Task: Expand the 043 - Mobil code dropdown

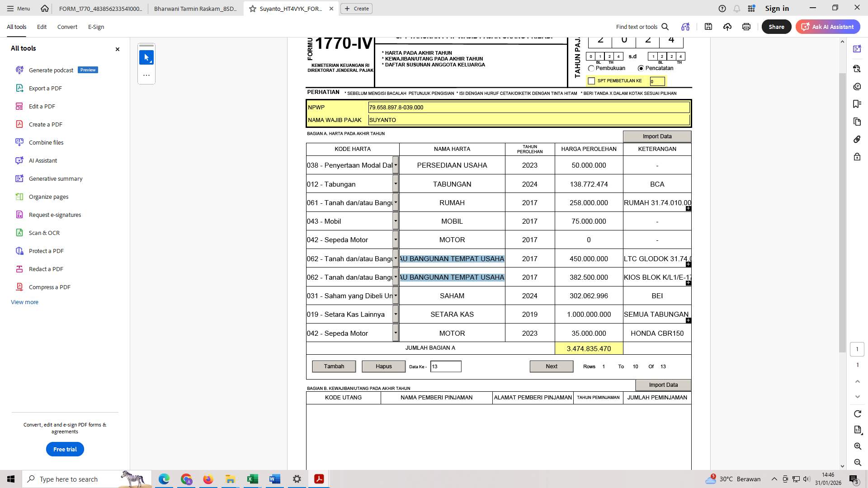Action: 396,221
